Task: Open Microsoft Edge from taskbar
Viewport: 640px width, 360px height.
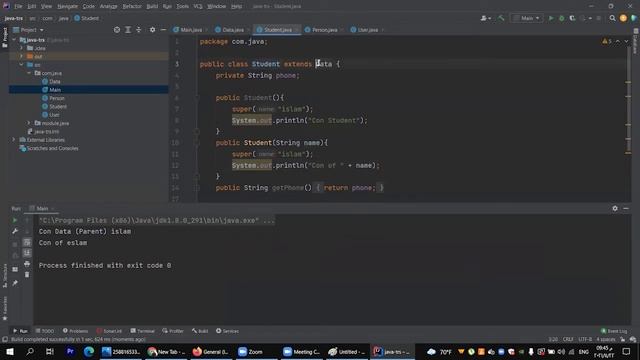Action: [x=89, y=351]
